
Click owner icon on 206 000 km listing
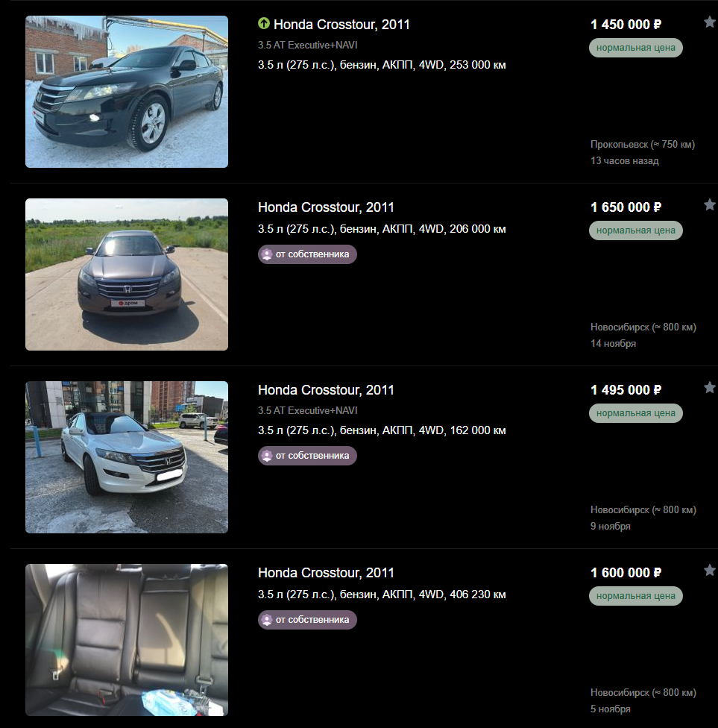[267, 254]
